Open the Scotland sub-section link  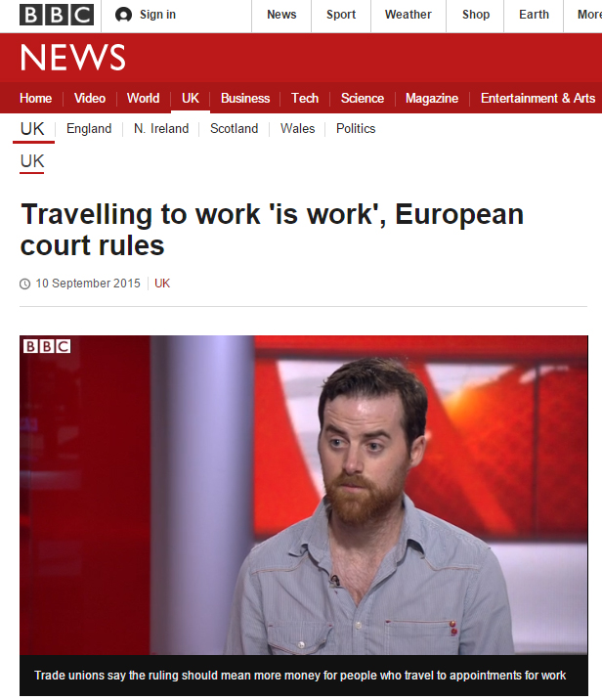(x=234, y=129)
